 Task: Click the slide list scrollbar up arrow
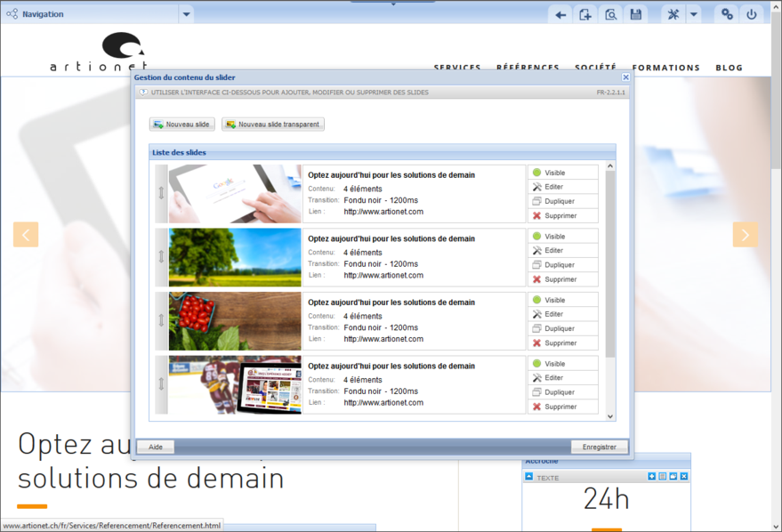click(610, 166)
